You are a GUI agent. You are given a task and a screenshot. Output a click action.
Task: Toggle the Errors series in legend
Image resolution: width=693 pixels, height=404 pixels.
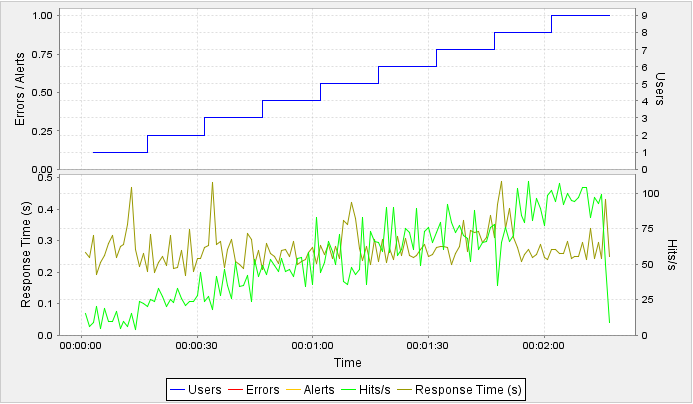pyautogui.click(x=263, y=388)
